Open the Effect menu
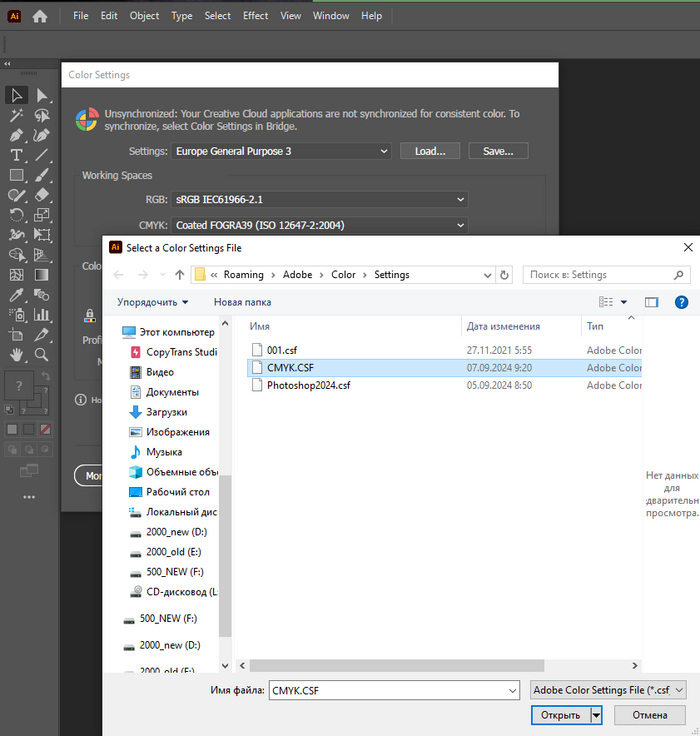Screen dimensions: 700x736 pyautogui.click(x=255, y=16)
